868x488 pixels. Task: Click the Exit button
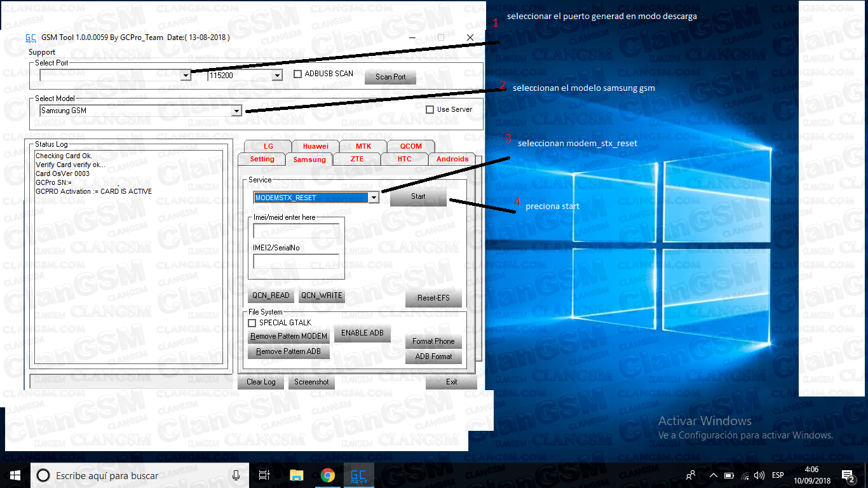(451, 382)
